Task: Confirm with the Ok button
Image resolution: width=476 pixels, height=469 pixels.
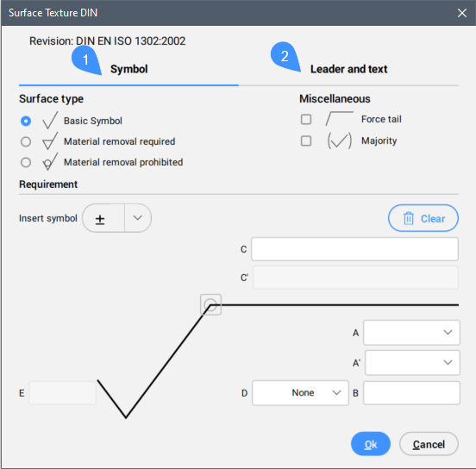Action: pos(371,444)
